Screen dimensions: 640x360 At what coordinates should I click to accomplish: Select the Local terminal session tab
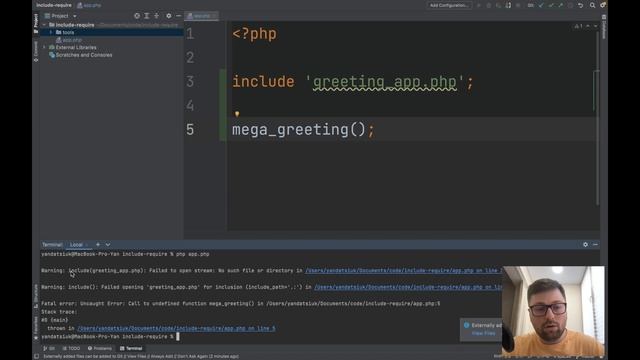click(76, 244)
